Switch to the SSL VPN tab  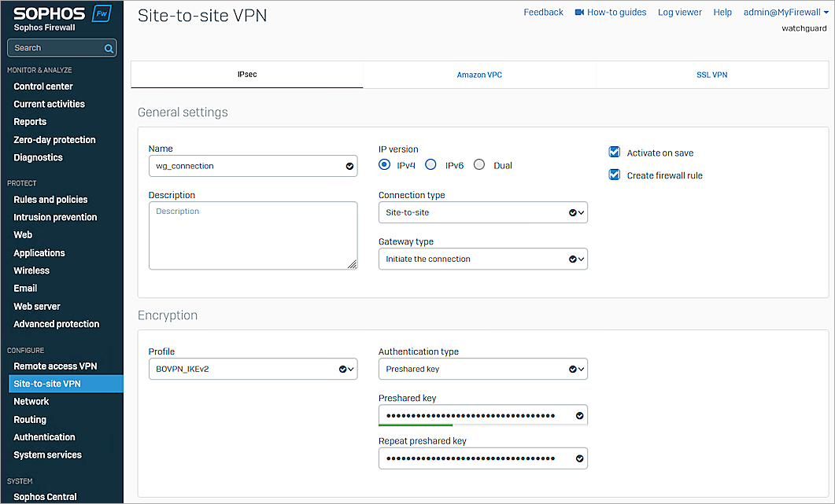coord(711,75)
